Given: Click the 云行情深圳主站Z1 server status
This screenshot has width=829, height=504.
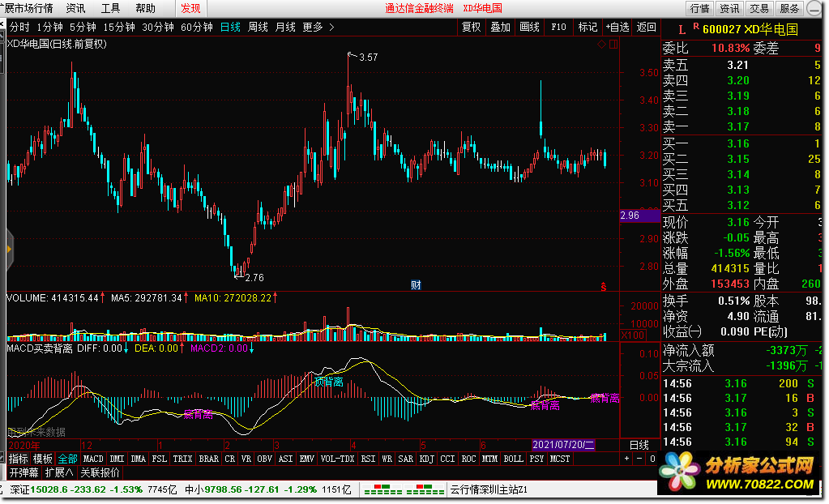Looking at the screenshot, I should click(489, 489).
